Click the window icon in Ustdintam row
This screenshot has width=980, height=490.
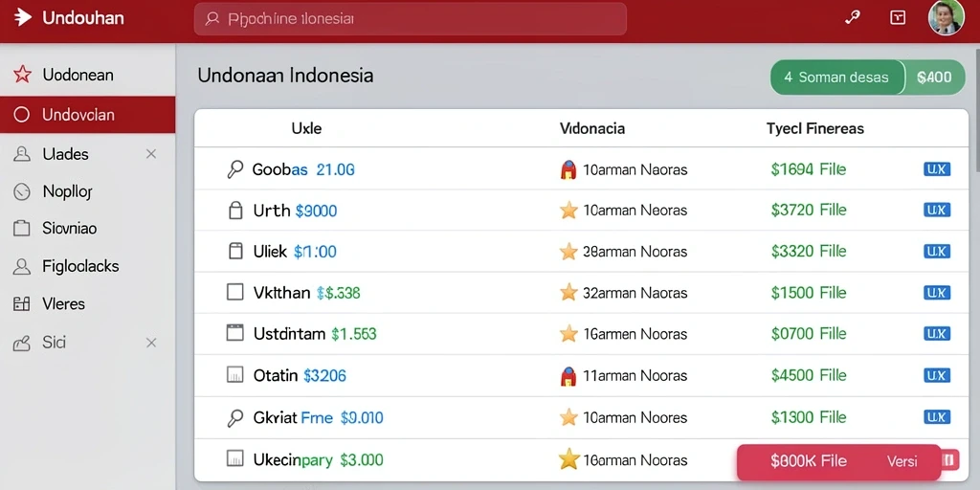pos(234,332)
